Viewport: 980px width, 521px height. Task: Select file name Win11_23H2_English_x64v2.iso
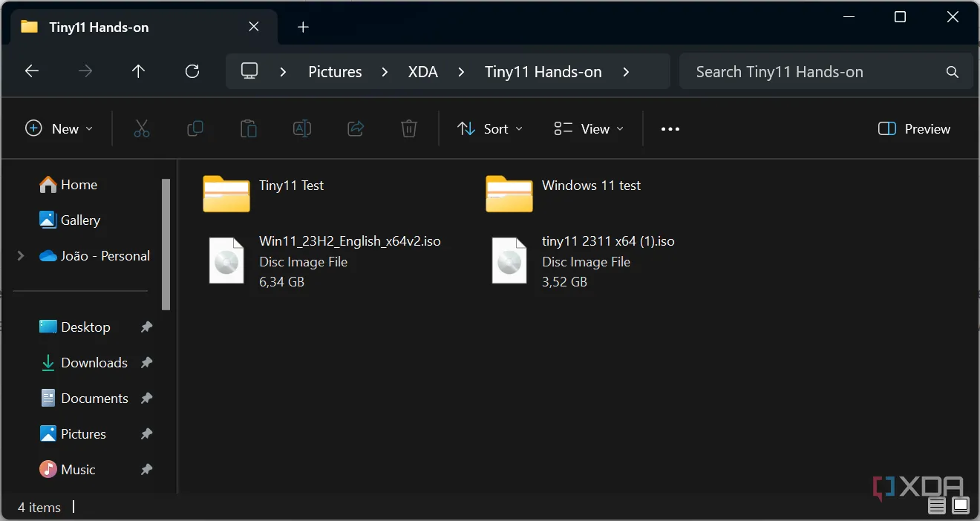pyautogui.click(x=350, y=242)
